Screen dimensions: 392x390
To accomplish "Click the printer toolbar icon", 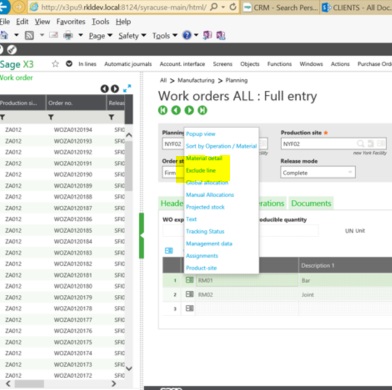I will point(68,35).
